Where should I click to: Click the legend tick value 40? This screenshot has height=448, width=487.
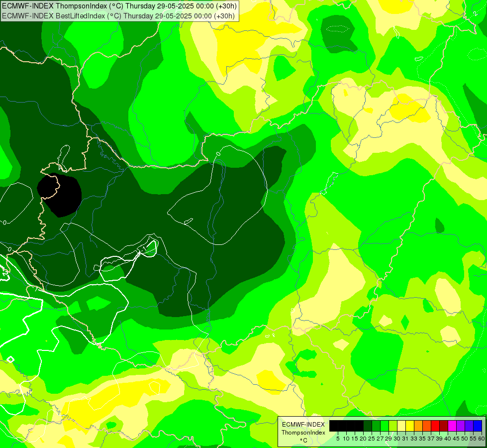tap(448, 439)
